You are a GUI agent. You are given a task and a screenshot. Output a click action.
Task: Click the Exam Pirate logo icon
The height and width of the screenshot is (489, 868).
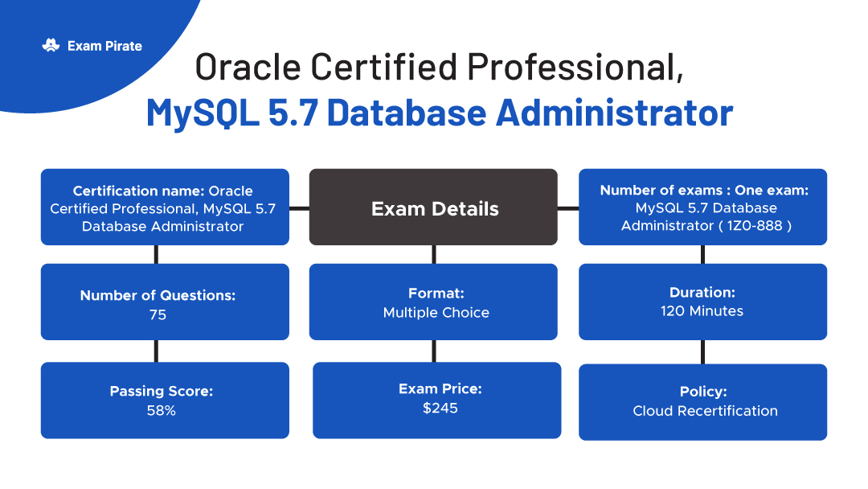click(x=51, y=45)
